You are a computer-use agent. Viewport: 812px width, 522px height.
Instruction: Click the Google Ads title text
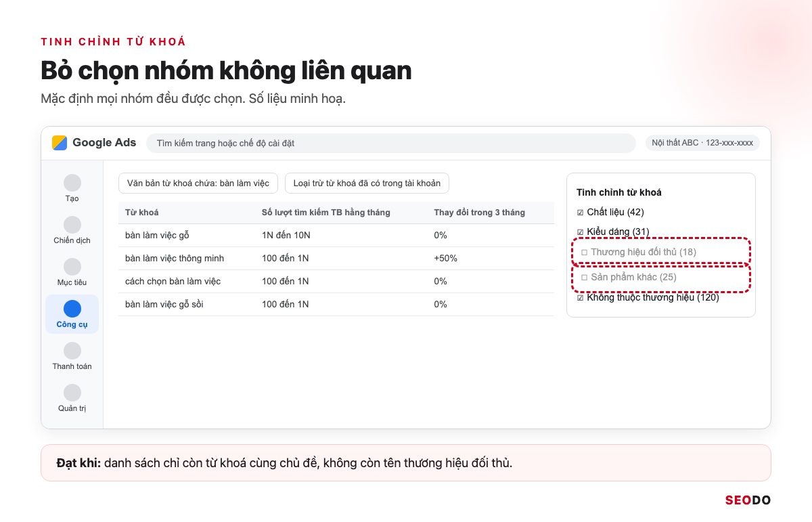(104, 143)
